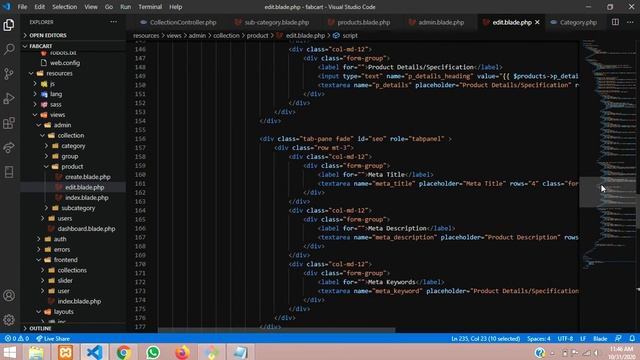
Task: Change indentation via Spaces: 4
Action: point(538,338)
